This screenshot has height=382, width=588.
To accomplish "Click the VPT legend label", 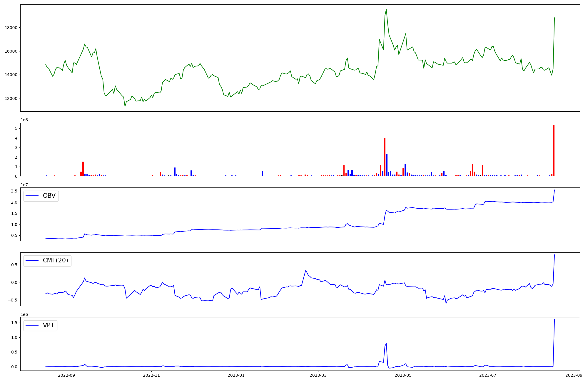I will coord(49,326).
